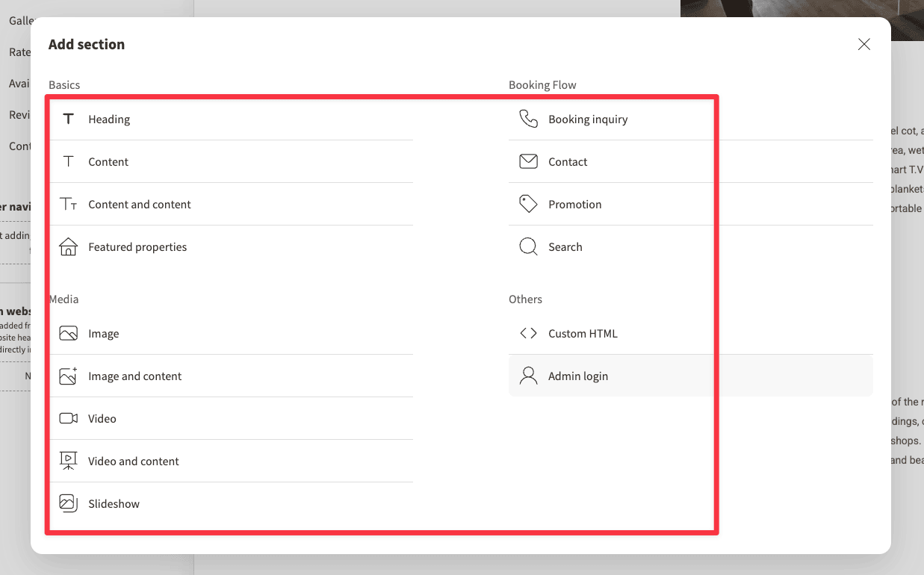Click the Promotion tag icon
The height and width of the screenshot is (575, 924).
pyautogui.click(x=528, y=203)
